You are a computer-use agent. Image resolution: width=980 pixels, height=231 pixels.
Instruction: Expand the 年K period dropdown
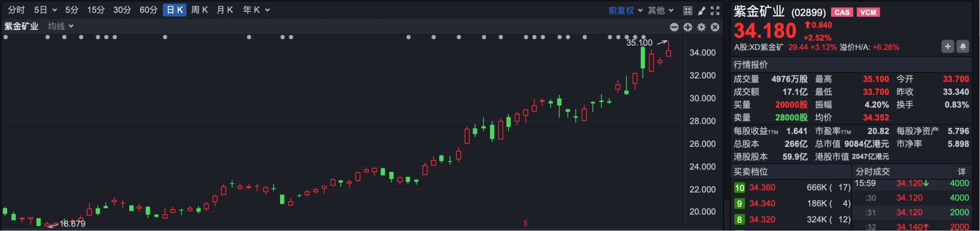pos(256,10)
